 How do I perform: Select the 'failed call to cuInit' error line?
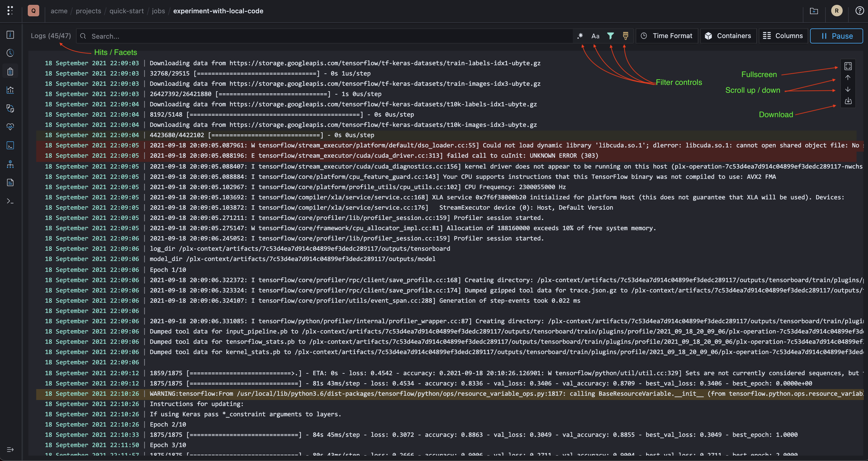(446, 156)
